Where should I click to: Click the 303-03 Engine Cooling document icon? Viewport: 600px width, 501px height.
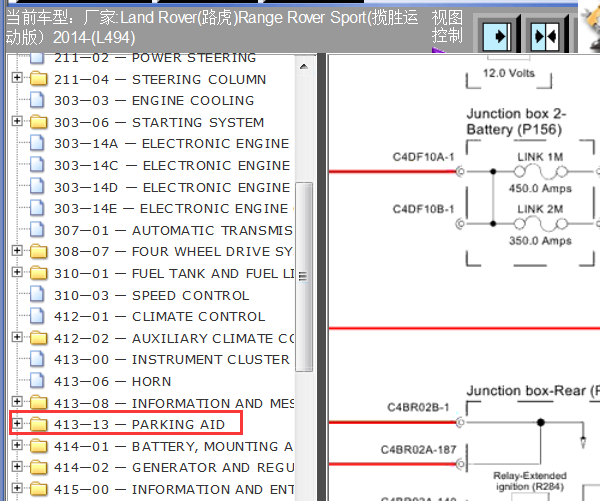(37, 100)
